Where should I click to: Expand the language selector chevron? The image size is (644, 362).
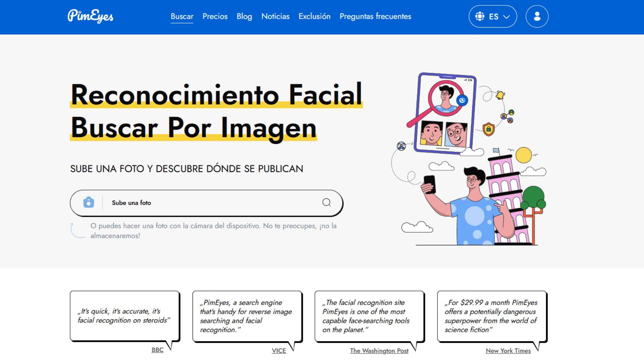point(506,16)
